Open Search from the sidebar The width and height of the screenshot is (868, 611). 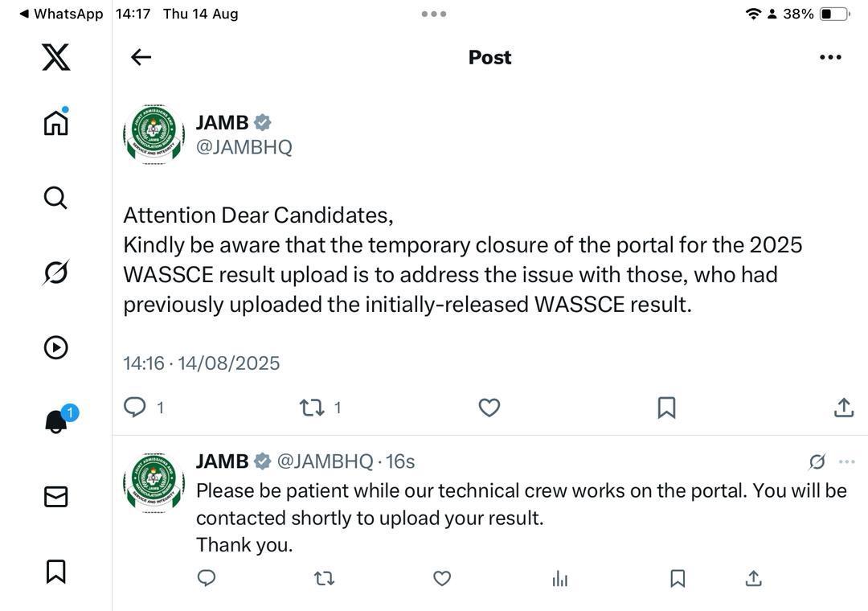pyautogui.click(x=55, y=198)
